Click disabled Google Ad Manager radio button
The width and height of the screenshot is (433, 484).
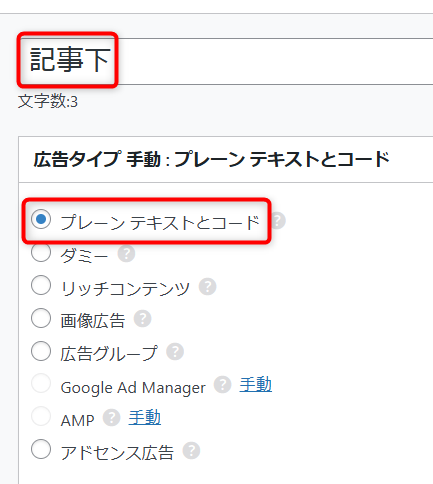click(41, 383)
